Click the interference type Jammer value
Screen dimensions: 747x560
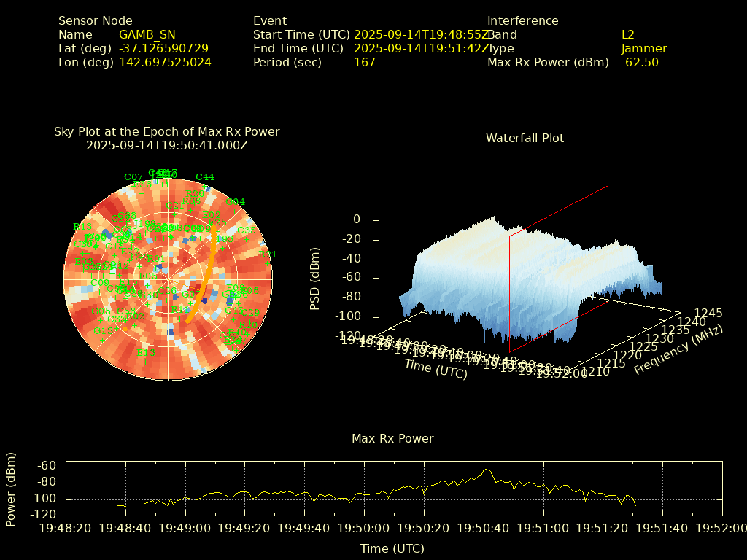pos(643,49)
